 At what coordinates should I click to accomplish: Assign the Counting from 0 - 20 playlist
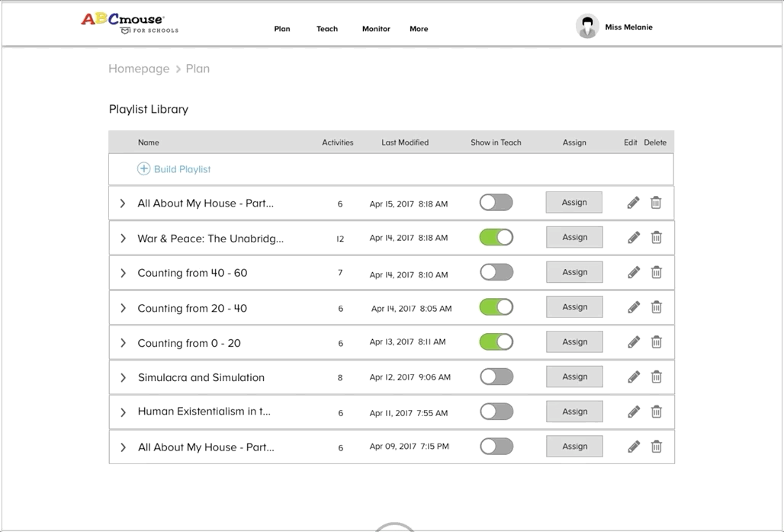(574, 341)
